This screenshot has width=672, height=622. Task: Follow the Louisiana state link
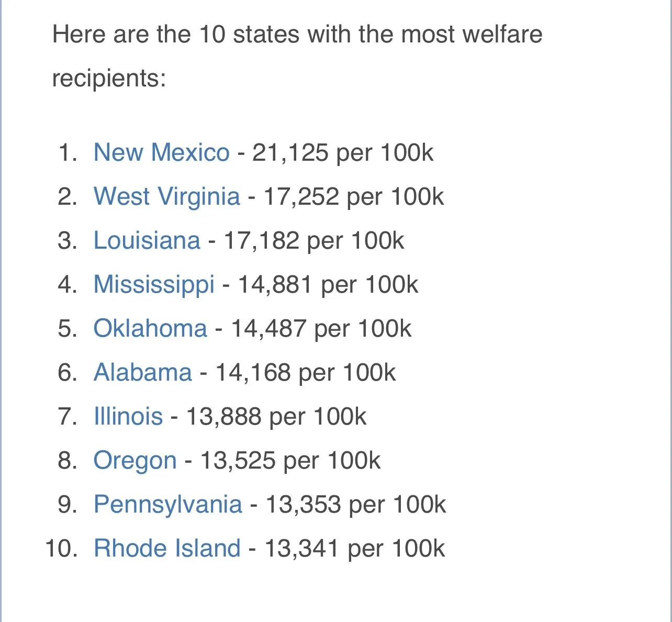[x=147, y=241]
